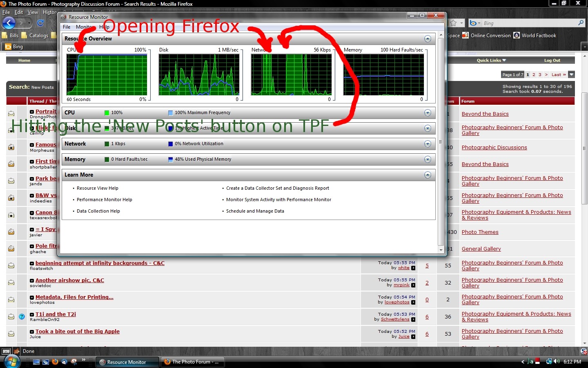Image resolution: width=588 pixels, height=368 pixels.
Task: Collapse the Learn More section
Action: (428, 175)
